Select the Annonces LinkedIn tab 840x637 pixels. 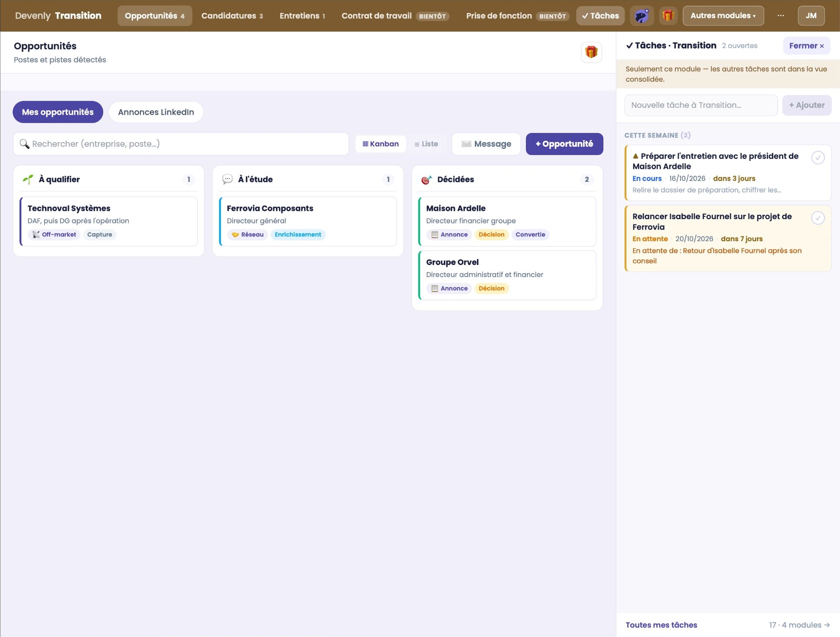click(156, 112)
